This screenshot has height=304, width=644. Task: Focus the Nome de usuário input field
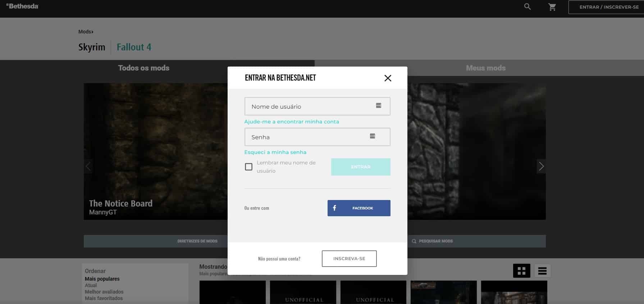pos(309,106)
